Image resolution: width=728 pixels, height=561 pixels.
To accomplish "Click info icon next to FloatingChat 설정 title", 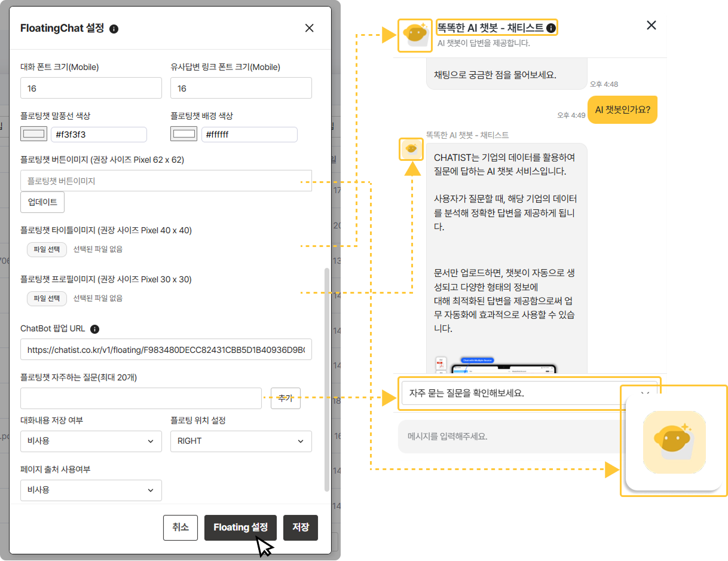I will pyautogui.click(x=114, y=29).
